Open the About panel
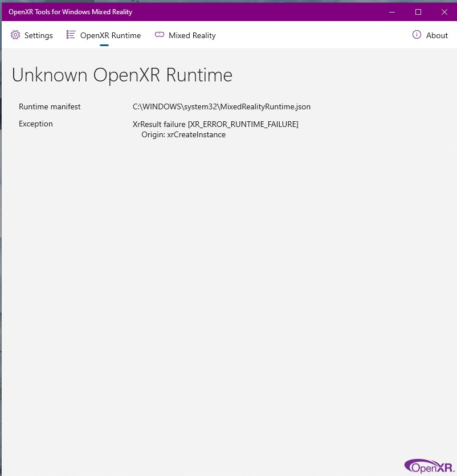 tap(436, 35)
